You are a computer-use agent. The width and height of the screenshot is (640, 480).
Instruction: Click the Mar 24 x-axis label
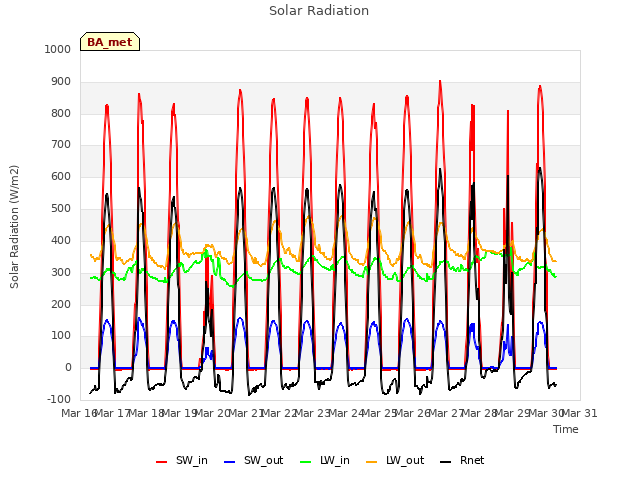point(346,413)
